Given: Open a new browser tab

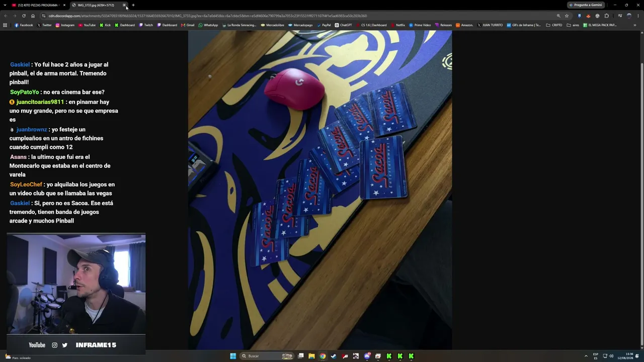Looking at the screenshot, I should point(133,5).
